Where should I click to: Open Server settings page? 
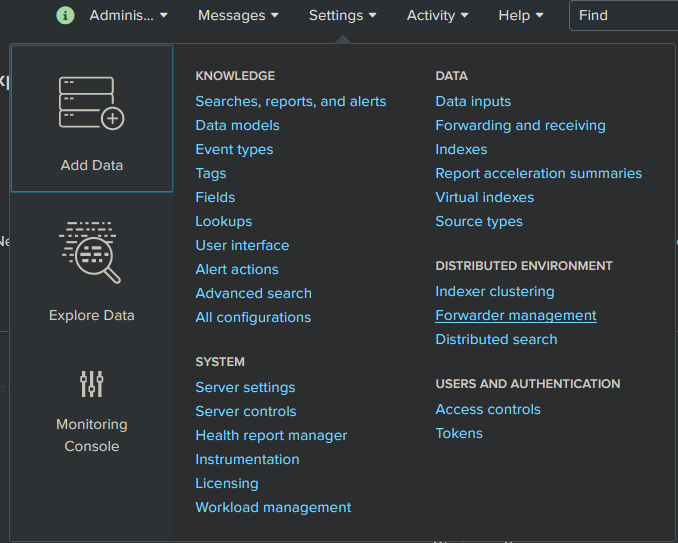coord(245,387)
